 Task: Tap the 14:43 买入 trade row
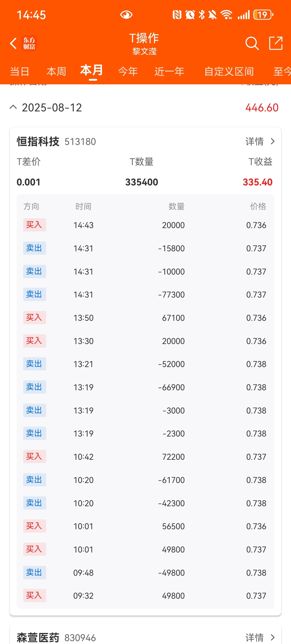[145, 225]
